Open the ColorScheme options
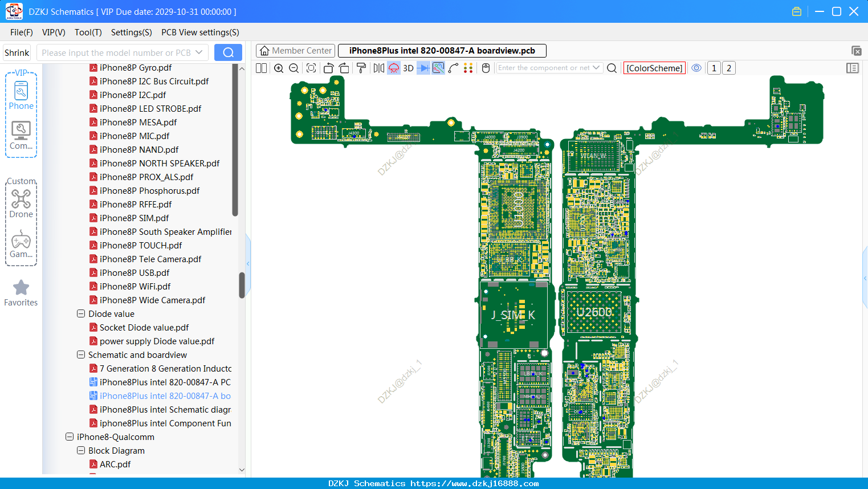Viewport: 868px width, 489px height. pos(654,68)
